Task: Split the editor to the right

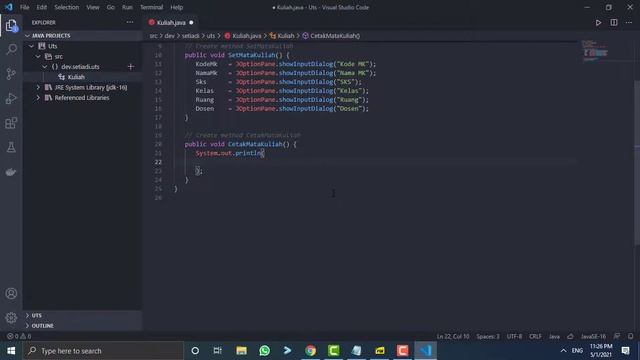Action: coord(614,22)
